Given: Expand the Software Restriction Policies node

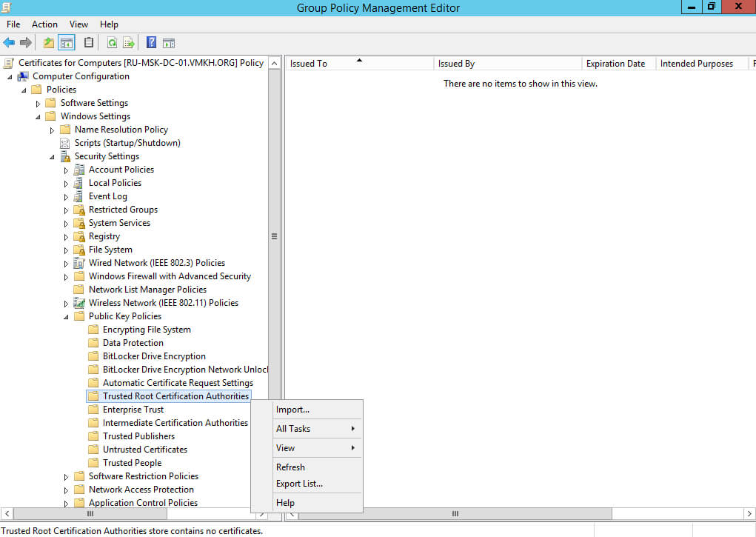Looking at the screenshot, I should click(x=66, y=477).
